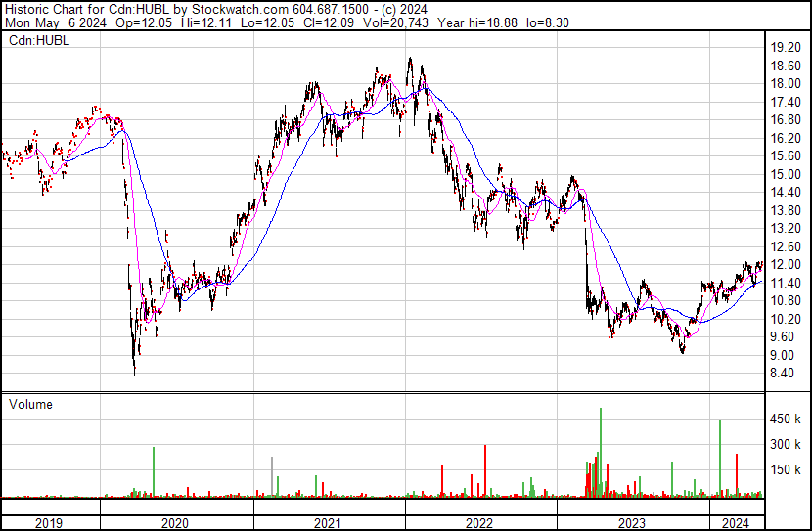Click the 15.60 price axis label
This screenshot has height=531, width=812.
786,156
